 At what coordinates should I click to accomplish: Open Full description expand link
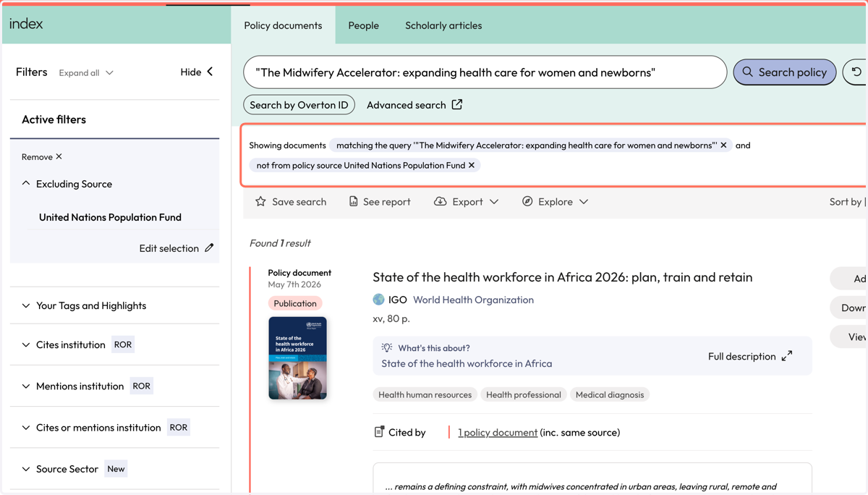pyautogui.click(x=750, y=356)
